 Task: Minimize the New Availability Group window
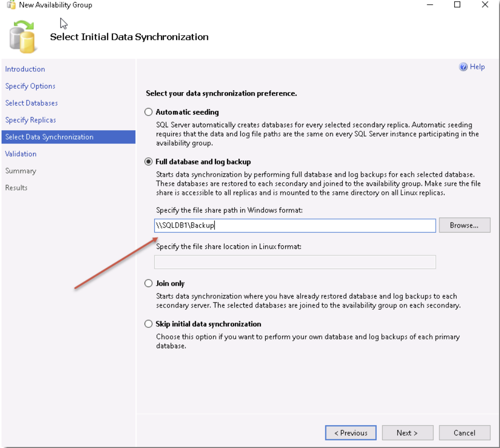[x=430, y=5]
